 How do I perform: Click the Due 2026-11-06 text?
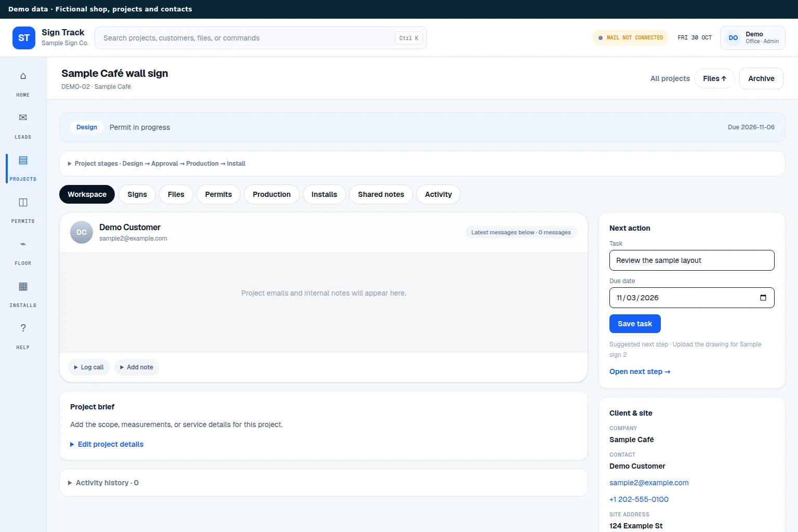point(751,127)
